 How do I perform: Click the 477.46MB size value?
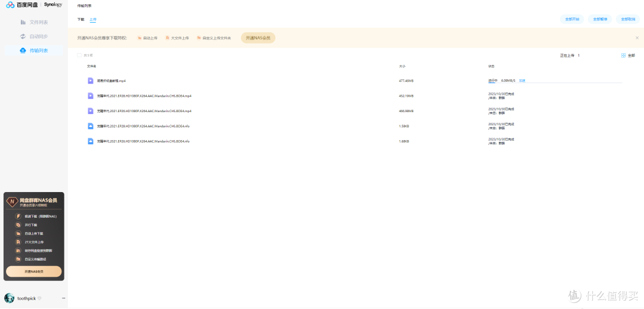tap(406, 81)
